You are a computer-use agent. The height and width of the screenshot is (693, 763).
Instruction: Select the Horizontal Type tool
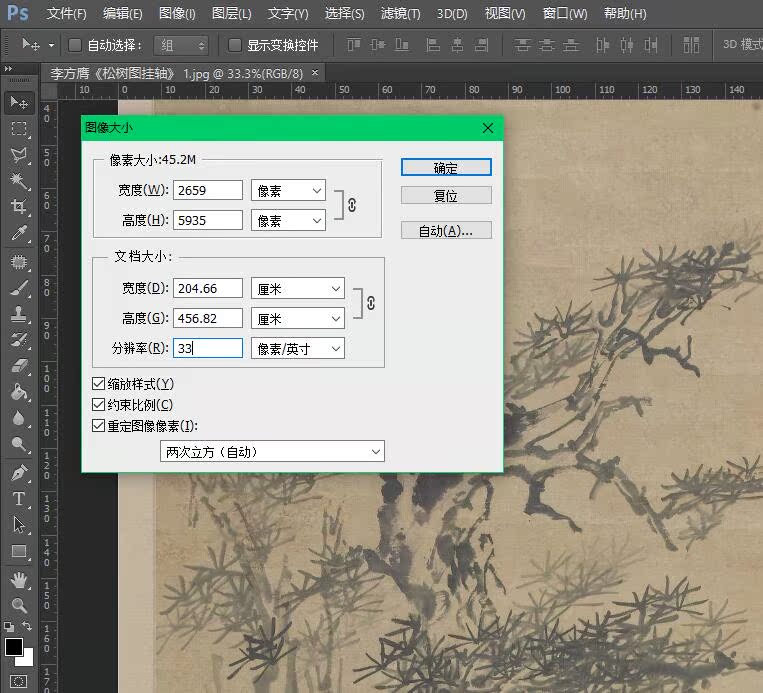(x=19, y=498)
